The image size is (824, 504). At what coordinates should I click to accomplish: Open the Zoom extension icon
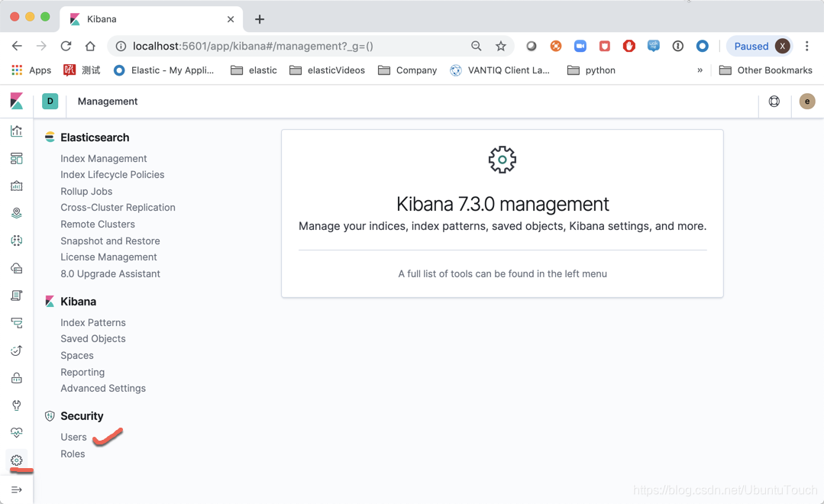pyautogui.click(x=580, y=46)
